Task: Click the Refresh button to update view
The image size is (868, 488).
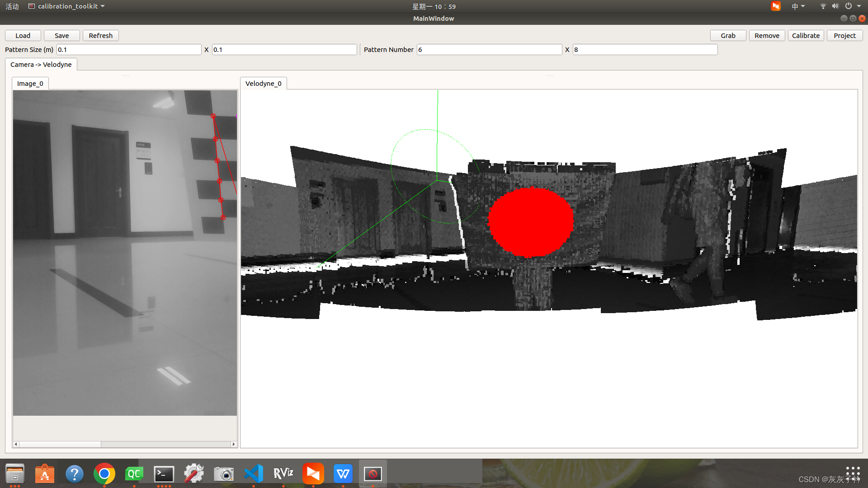Action: 99,35
